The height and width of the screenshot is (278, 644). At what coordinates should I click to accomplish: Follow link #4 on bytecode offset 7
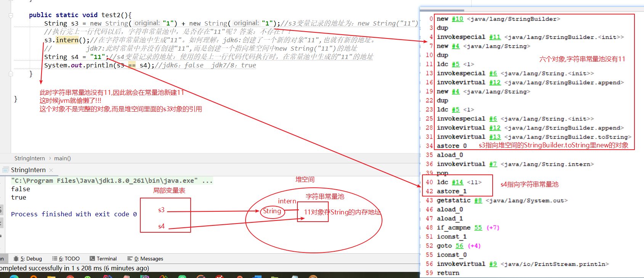tap(456, 46)
